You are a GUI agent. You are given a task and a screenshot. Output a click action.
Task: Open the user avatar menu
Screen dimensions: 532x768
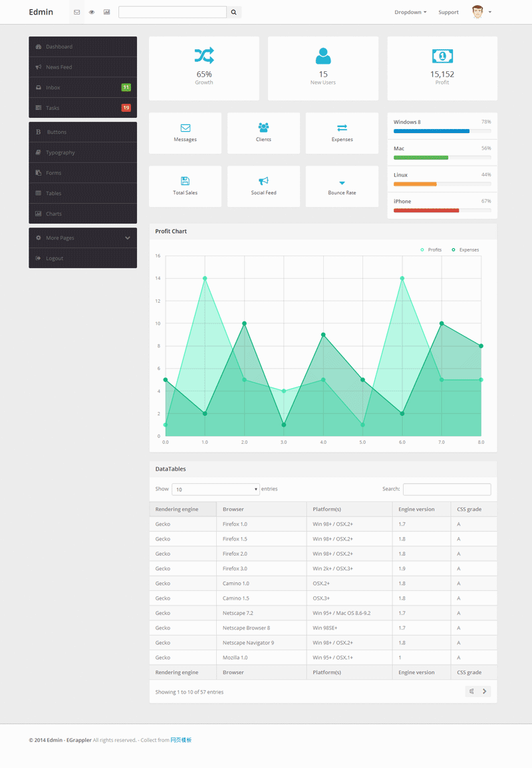pyautogui.click(x=481, y=12)
